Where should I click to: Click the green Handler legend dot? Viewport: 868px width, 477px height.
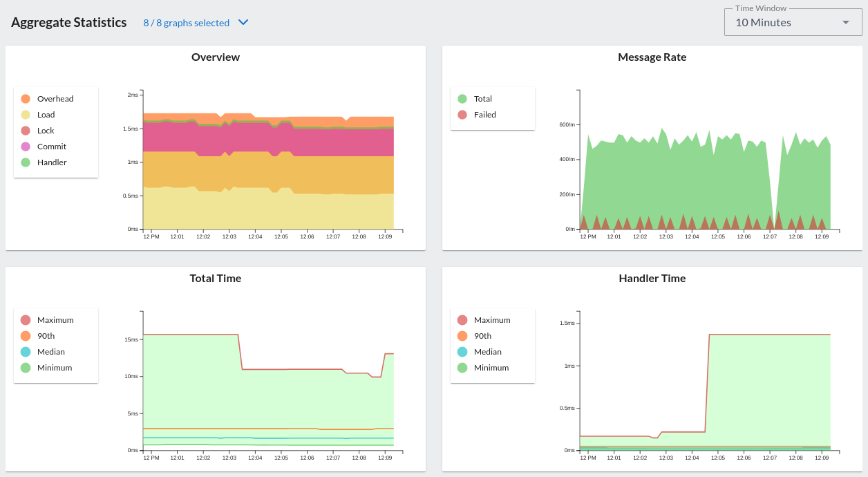(26, 162)
